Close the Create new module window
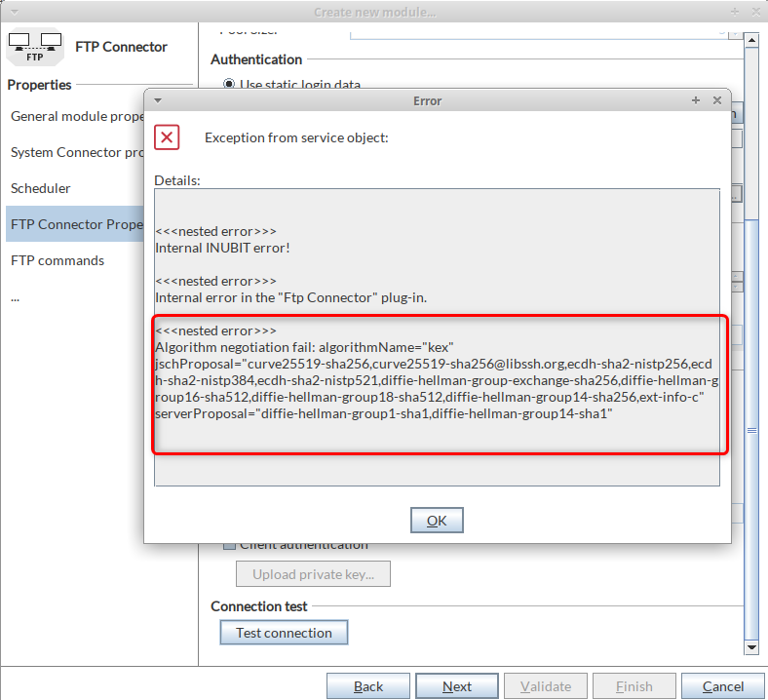Viewport: 768px width, 700px height. point(755,12)
